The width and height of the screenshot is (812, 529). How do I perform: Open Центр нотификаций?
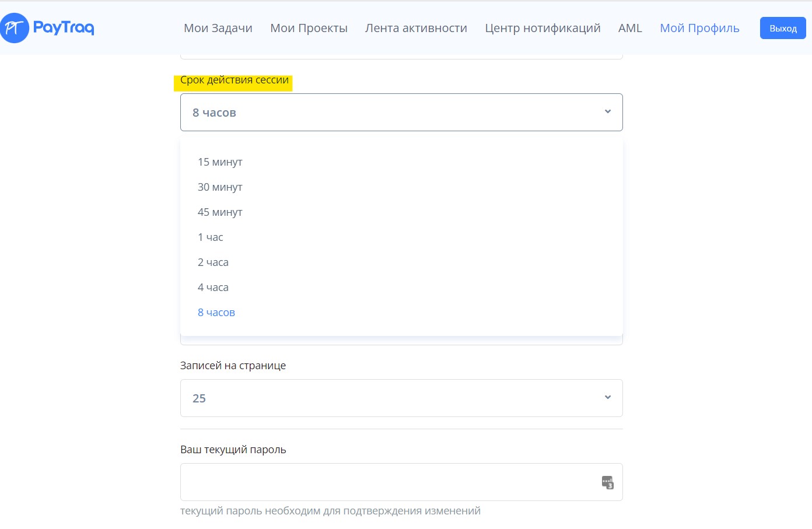(542, 28)
